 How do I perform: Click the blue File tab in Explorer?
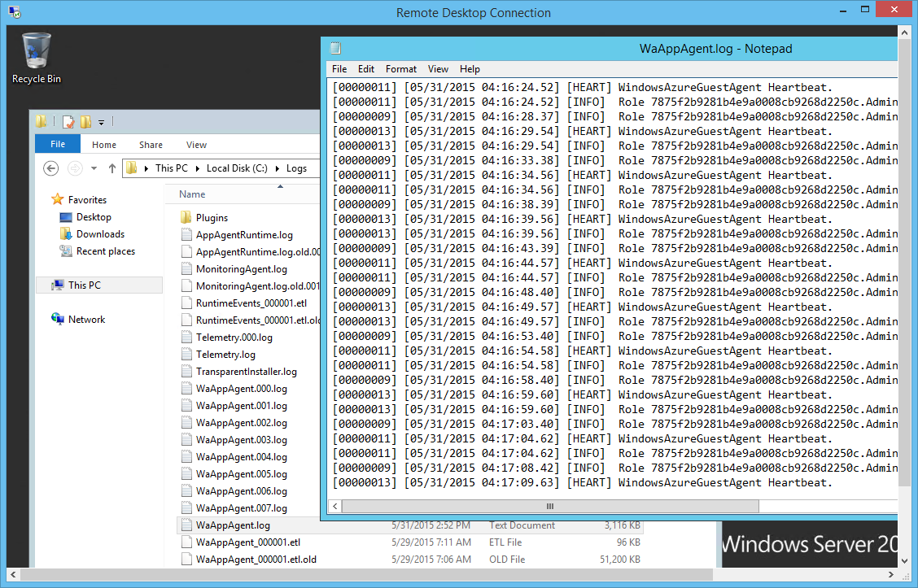(x=58, y=145)
